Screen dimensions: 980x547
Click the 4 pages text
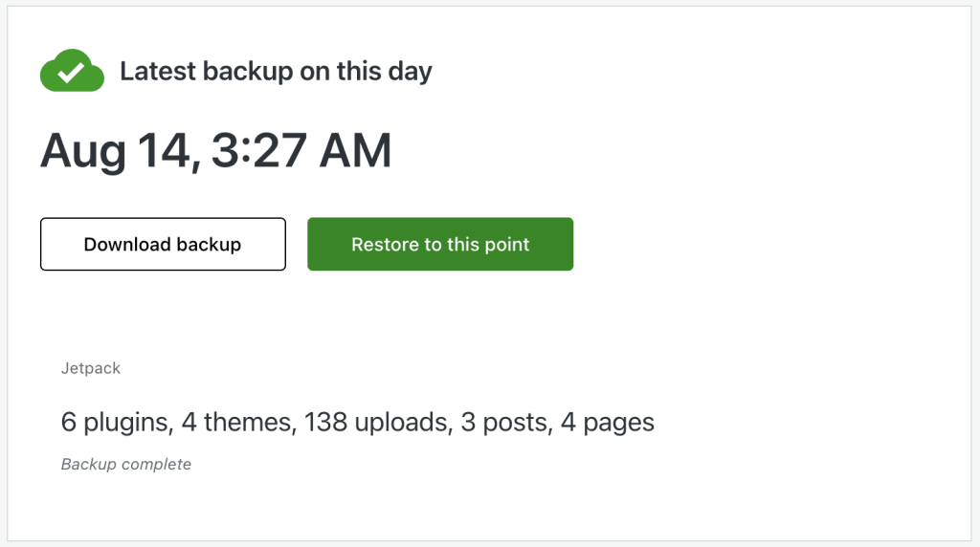click(608, 423)
